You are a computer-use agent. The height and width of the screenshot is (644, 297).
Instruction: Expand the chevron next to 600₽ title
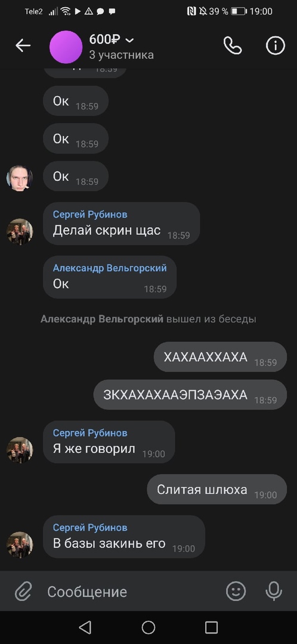tap(129, 40)
